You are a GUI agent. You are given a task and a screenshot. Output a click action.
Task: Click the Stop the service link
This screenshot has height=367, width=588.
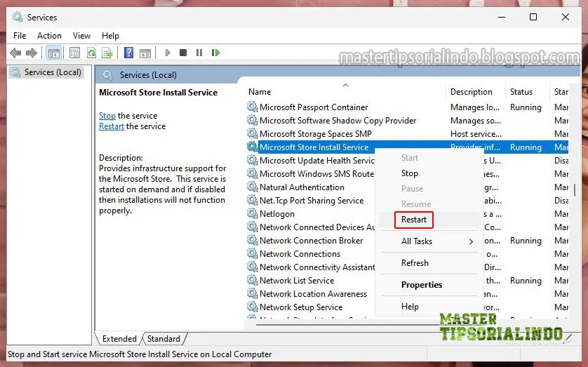(x=107, y=116)
